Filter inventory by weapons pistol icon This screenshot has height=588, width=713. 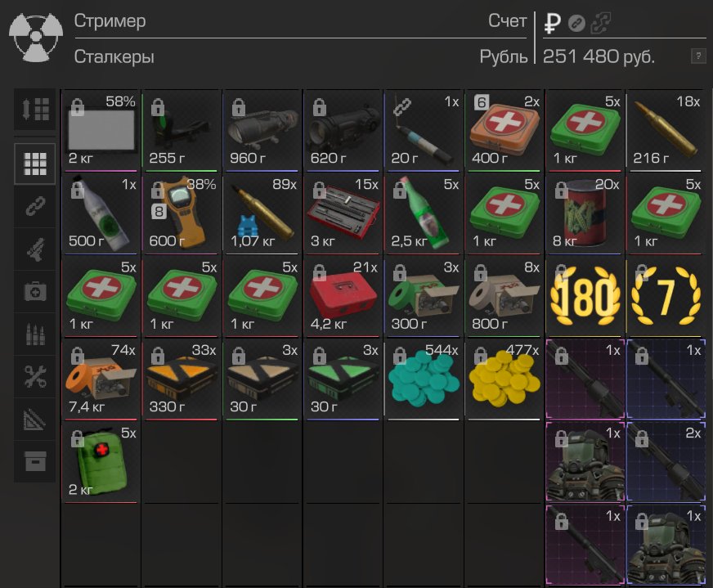pos(35,249)
